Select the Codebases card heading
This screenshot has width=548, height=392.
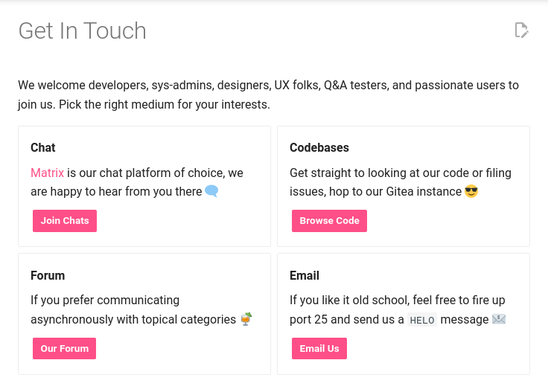[319, 148]
